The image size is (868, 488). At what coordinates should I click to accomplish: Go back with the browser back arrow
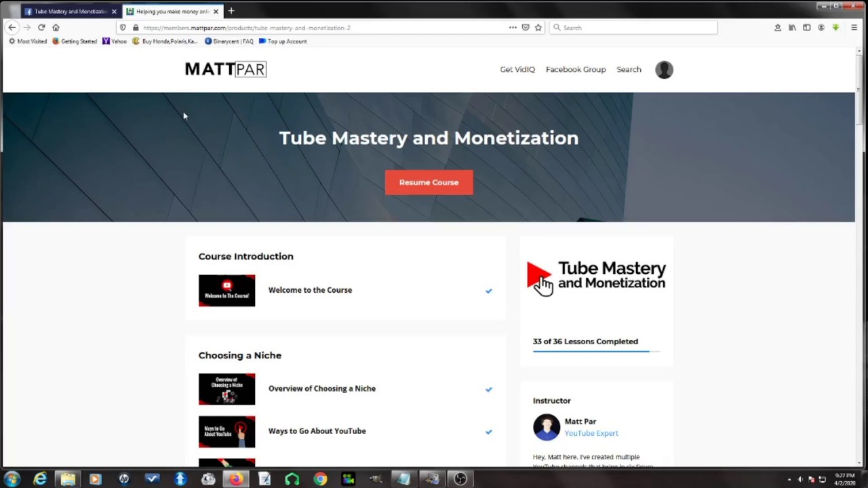coord(12,28)
